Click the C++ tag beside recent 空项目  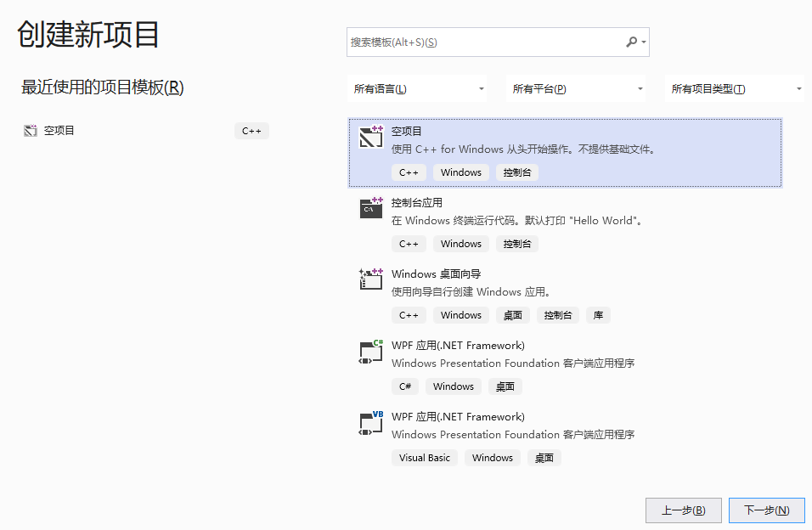coord(251,131)
